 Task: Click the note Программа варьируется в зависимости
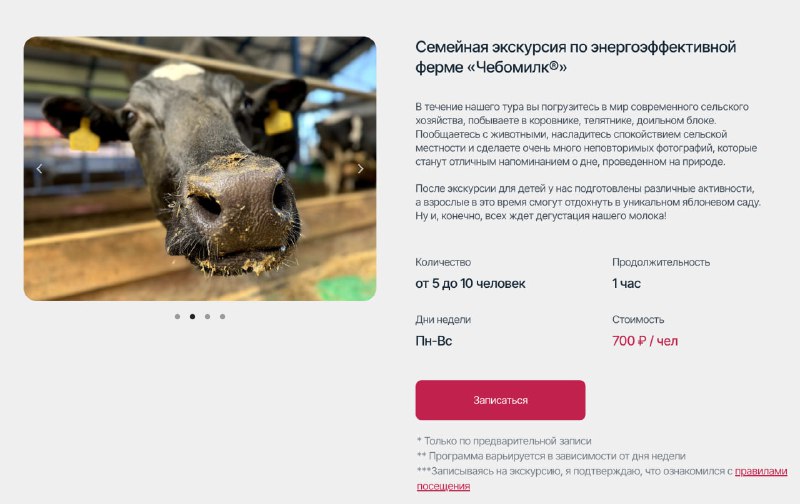pyautogui.click(x=551, y=456)
